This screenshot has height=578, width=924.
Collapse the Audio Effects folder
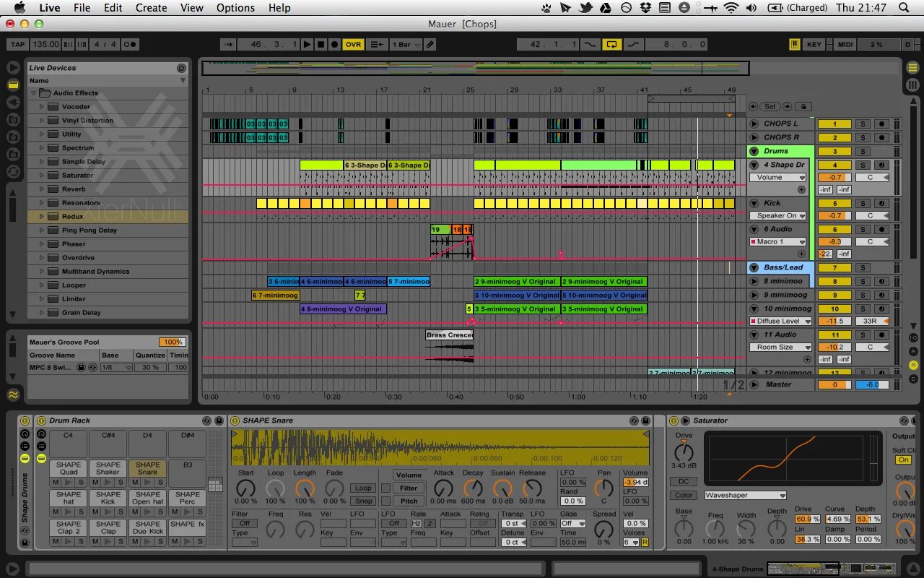34,93
